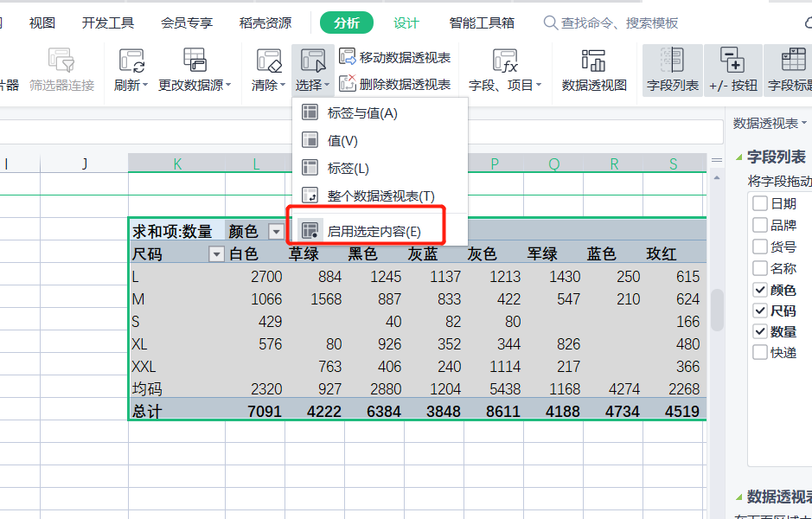This screenshot has height=519, width=812.
Task: Click Delete PivotTable (删除数据透视表) icon
Action: click(348, 83)
